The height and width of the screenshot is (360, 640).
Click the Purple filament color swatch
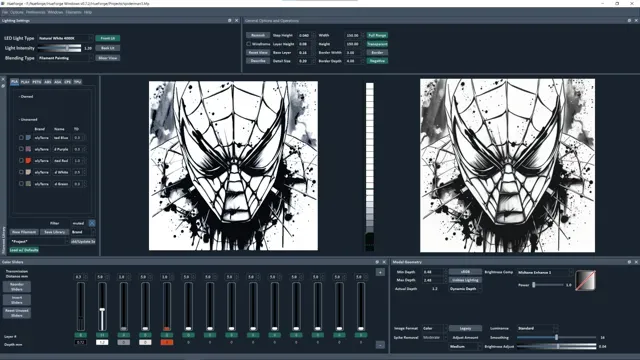(x=28, y=149)
